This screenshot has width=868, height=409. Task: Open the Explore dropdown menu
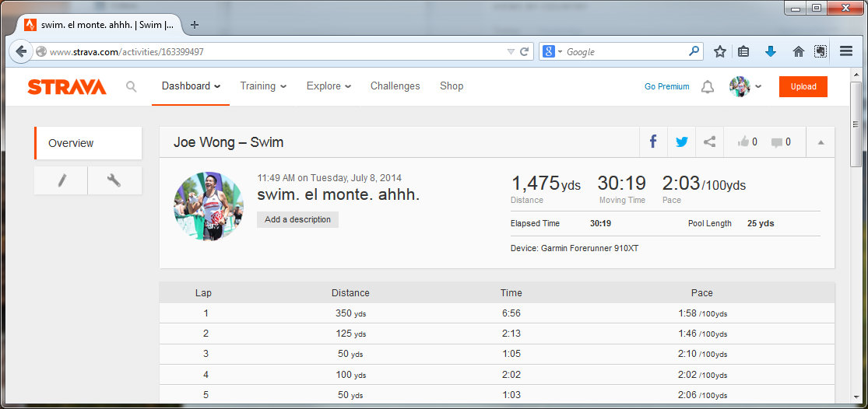pyautogui.click(x=329, y=86)
